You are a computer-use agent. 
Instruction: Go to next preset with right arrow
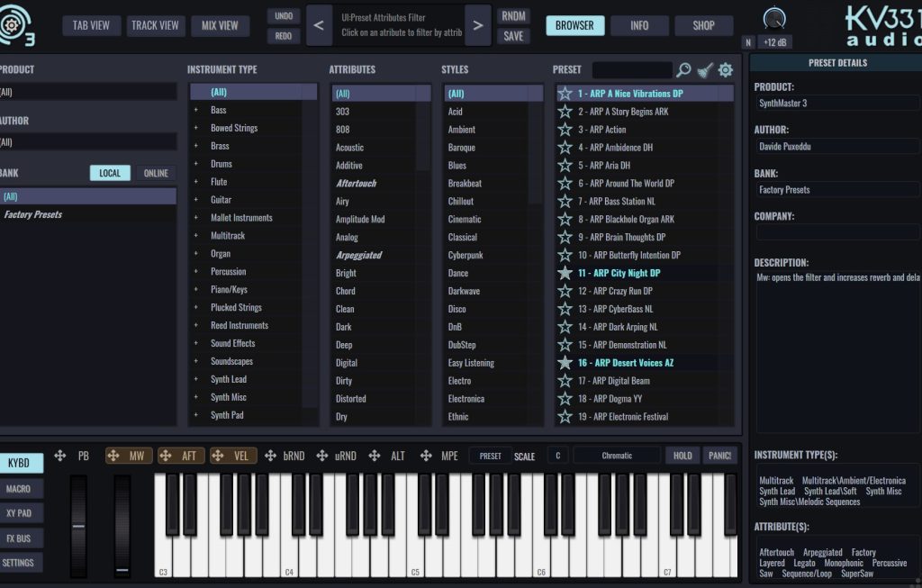point(478,25)
